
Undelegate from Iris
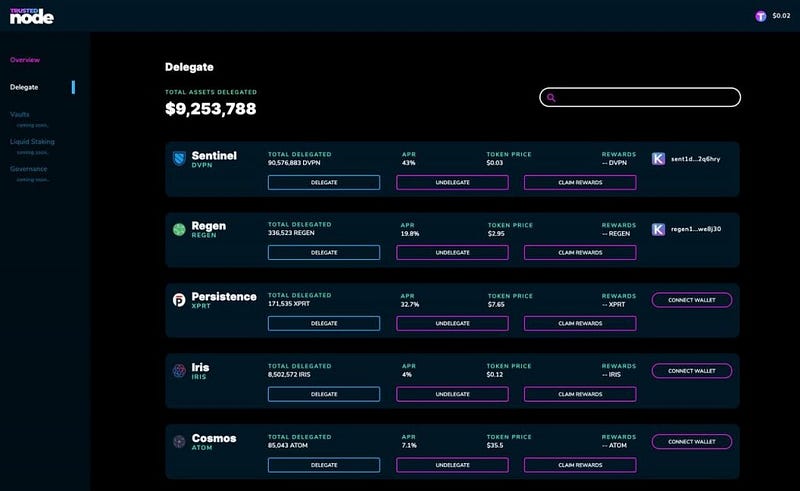tap(452, 394)
